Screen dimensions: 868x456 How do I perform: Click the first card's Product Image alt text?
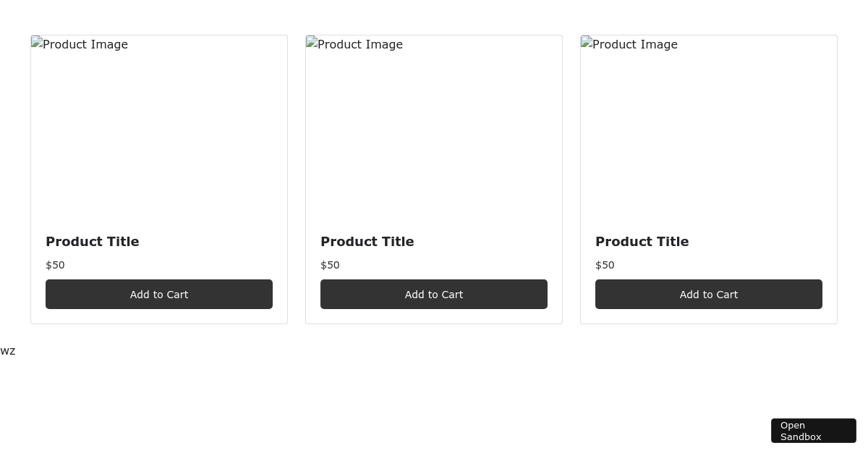(85, 45)
